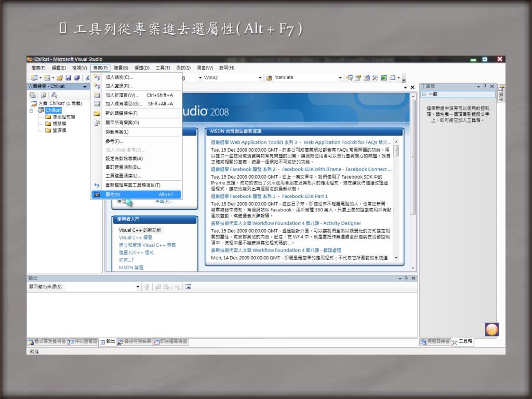532x399 pixels.
Task: Switch to the 伺服器總管 tab
Action: [x=435, y=342]
